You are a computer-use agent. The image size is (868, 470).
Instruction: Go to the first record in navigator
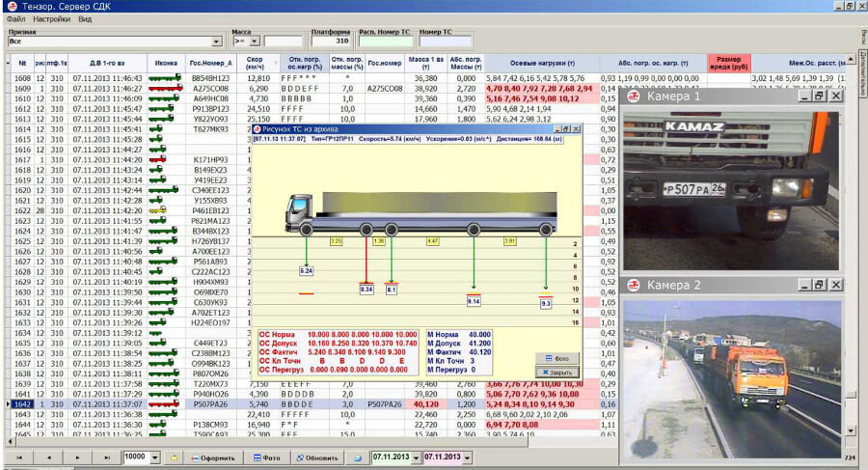(x=19, y=457)
